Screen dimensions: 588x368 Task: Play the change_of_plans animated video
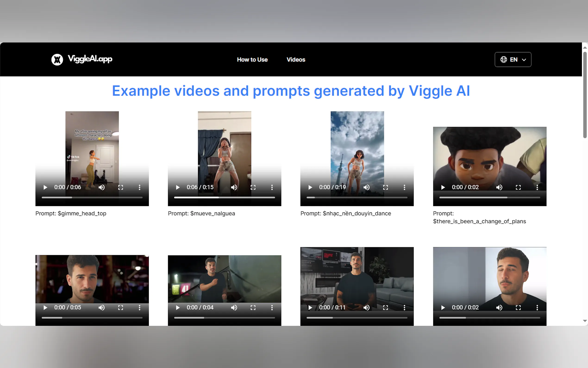(443, 187)
